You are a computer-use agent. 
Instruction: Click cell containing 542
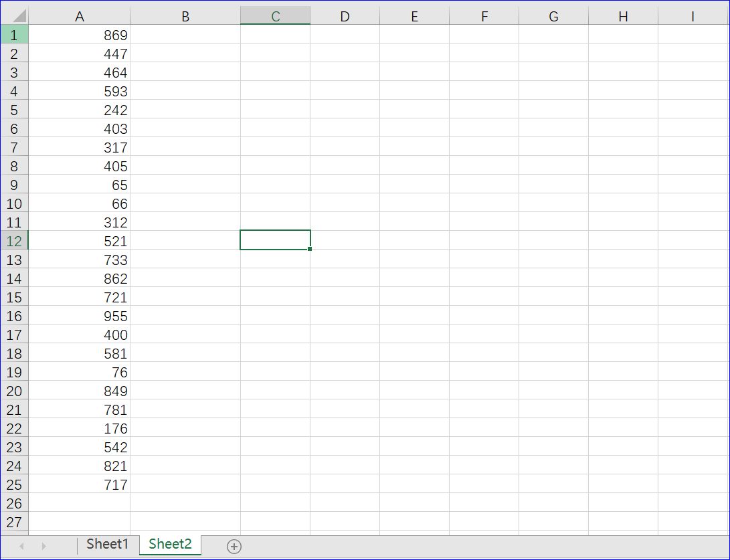(79, 447)
